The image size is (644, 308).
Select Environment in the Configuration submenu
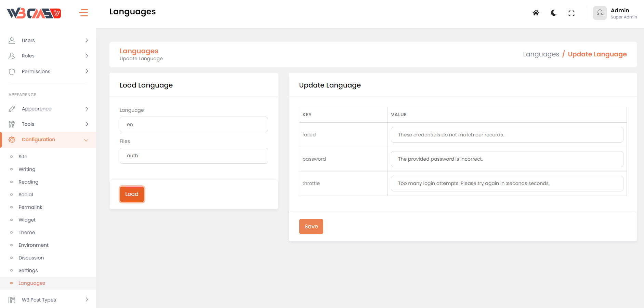point(34,245)
